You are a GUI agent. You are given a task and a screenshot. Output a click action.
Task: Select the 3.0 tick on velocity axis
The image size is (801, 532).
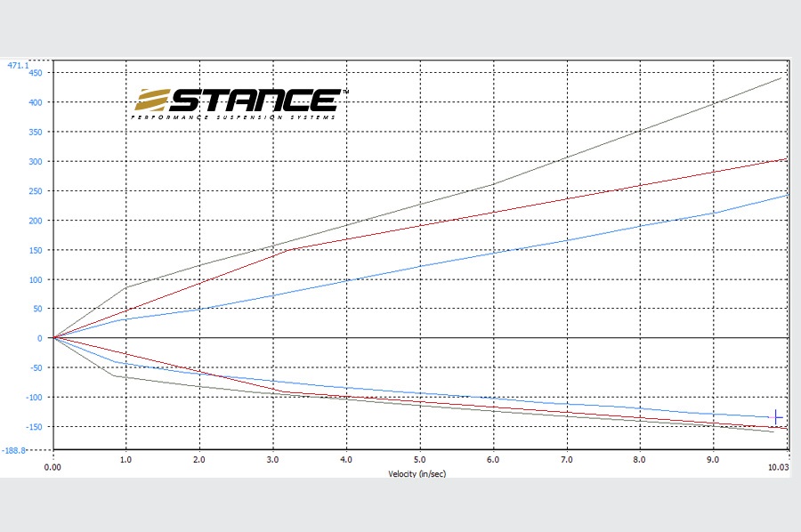272,461
